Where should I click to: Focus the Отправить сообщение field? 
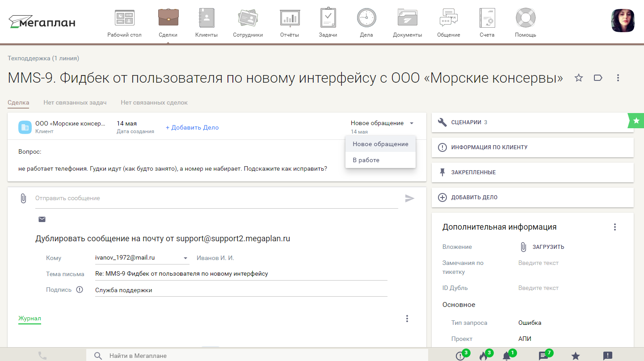(217, 198)
